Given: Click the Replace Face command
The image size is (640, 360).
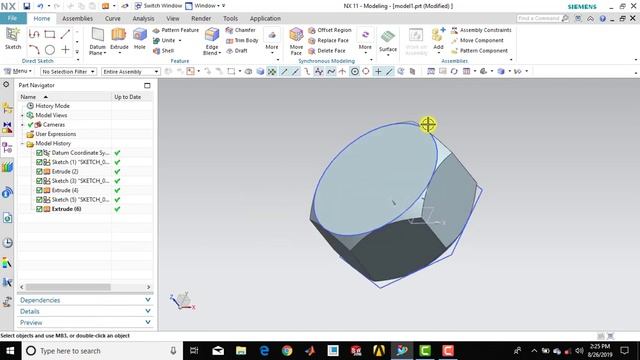Looking at the screenshot, I should coord(329,40).
